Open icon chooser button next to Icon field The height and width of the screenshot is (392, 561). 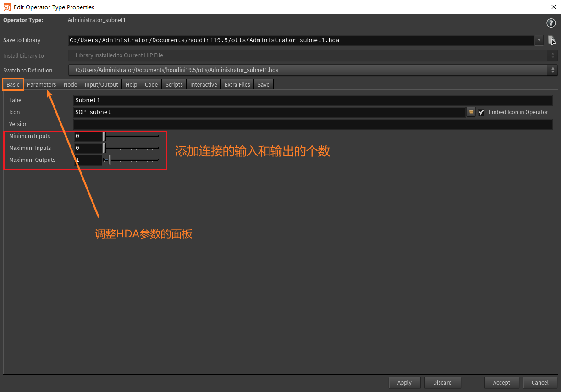(x=471, y=112)
